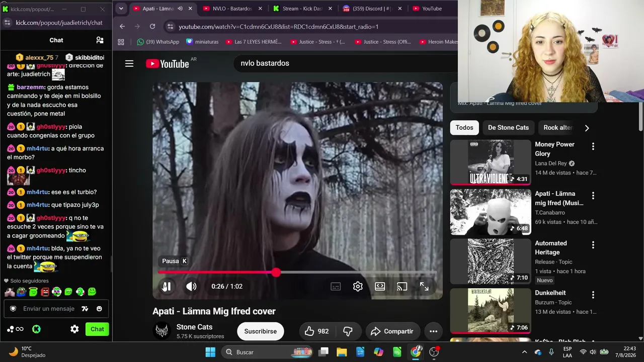
Task: Show hidden system tray icons
Action: click(524, 352)
